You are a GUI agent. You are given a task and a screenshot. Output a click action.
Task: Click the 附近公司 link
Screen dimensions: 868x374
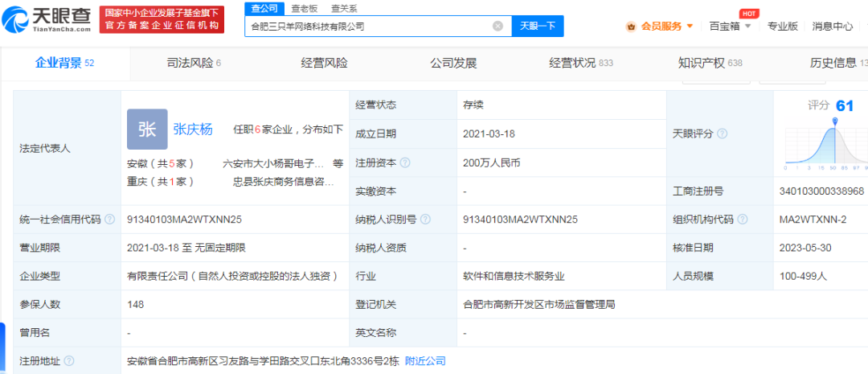(425, 361)
